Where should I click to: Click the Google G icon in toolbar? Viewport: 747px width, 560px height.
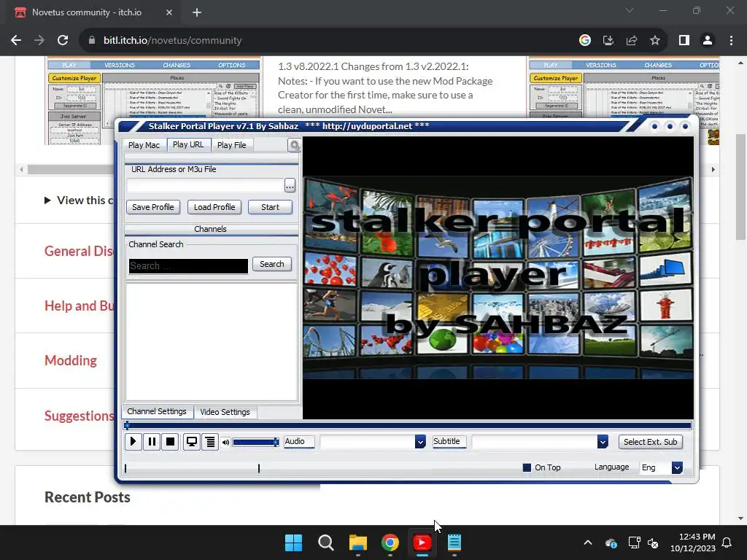[585, 41]
